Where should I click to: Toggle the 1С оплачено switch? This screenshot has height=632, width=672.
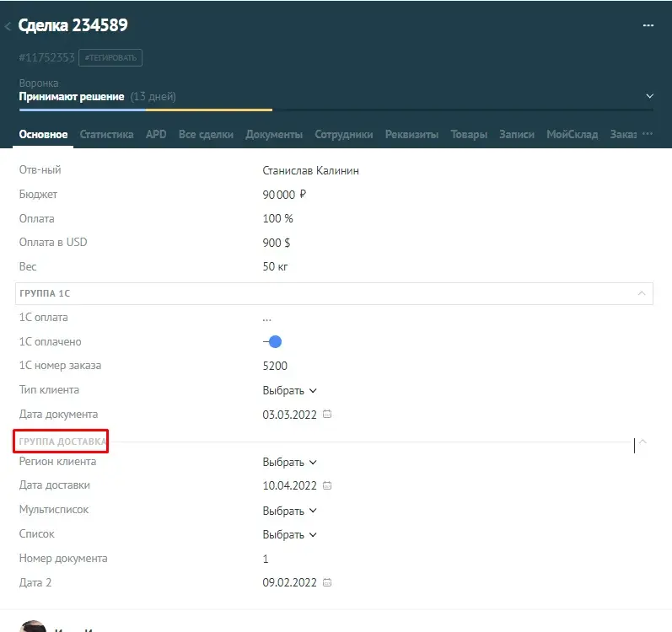pos(272,341)
